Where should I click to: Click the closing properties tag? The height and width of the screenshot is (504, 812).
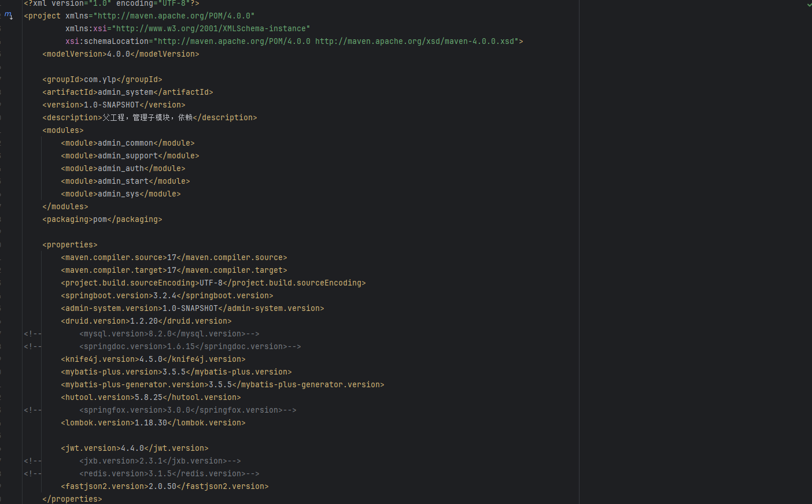[x=72, y=499]
